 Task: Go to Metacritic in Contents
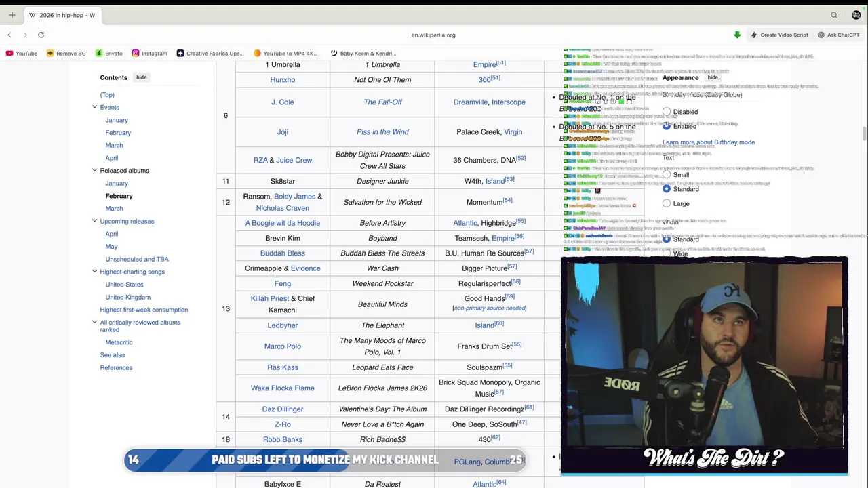pyautogui.click(x=119, y=342)
